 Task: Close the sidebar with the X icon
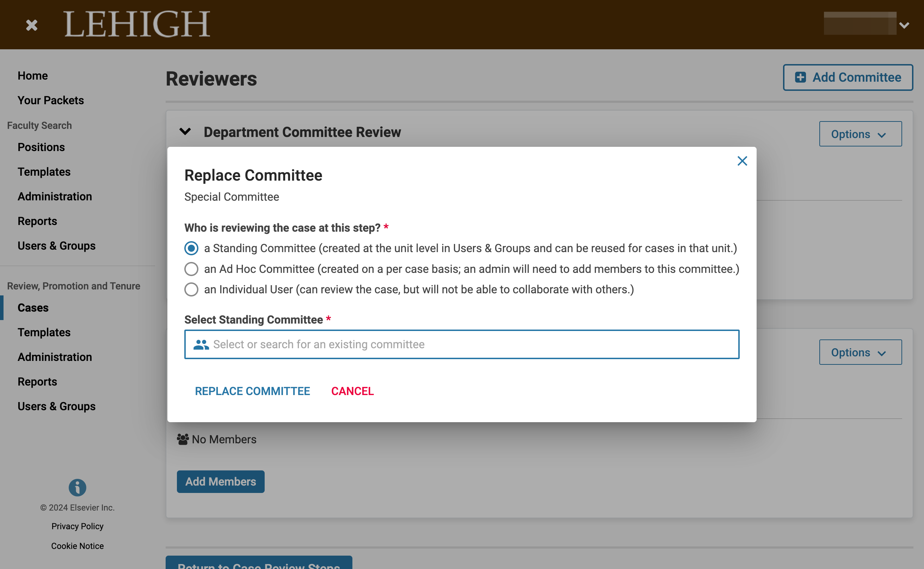click(x=32, y=25)
